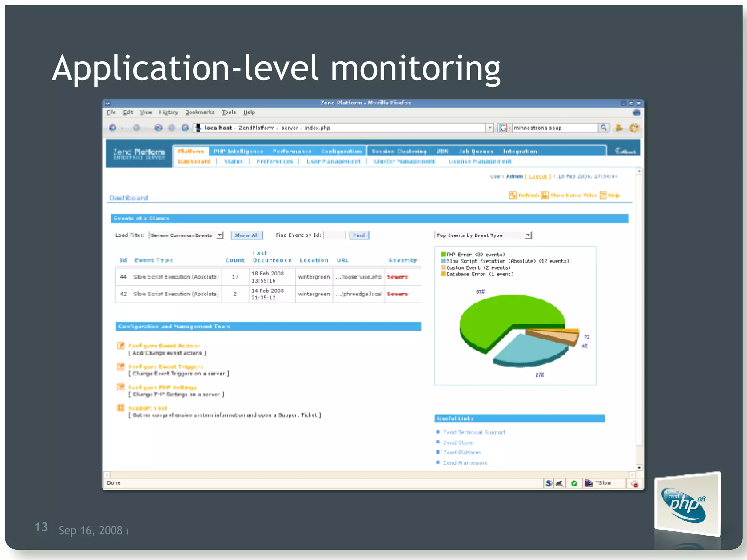The image size is (747, 560).
Task: Click the Show All button
Action: [x=247, y=236]
